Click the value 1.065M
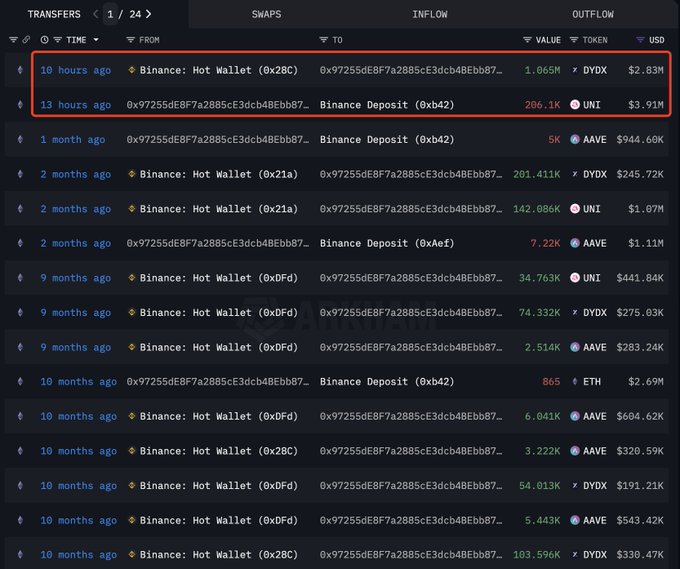 [542, 70]
